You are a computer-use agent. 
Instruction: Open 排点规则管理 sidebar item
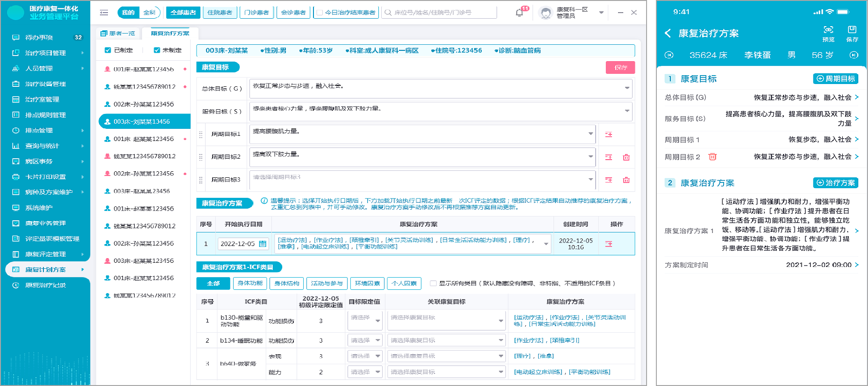(45, 115)
